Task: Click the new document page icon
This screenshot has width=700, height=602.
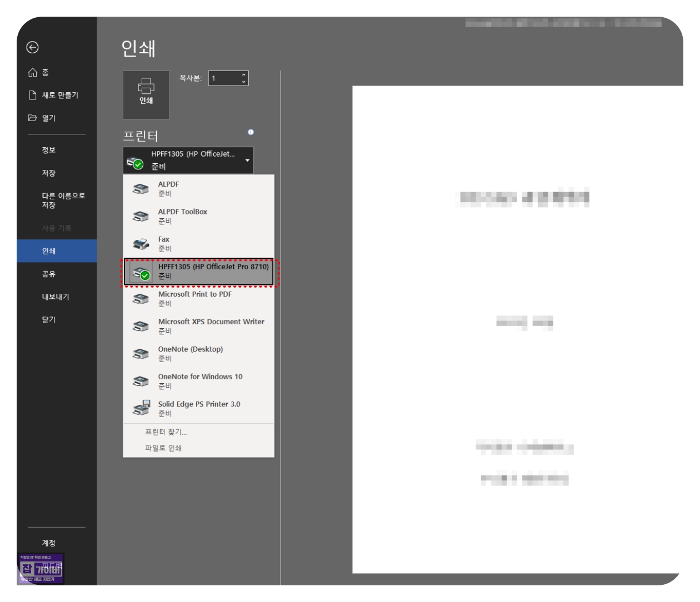Action: 33,96
